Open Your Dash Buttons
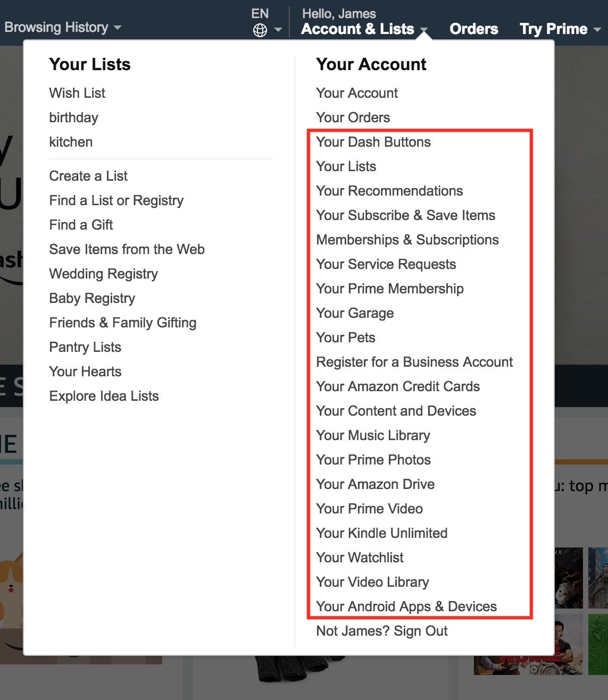608x700 pixels. click(x=373, y=142)
